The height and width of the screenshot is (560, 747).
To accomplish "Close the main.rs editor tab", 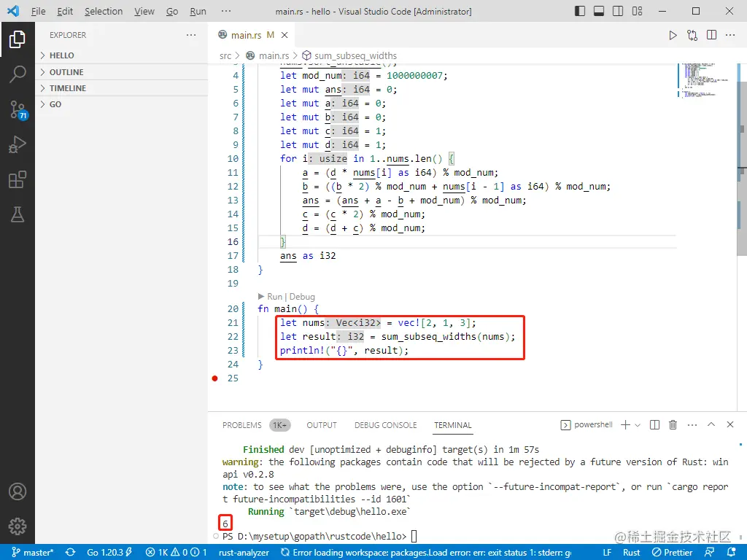I will 285,35.
